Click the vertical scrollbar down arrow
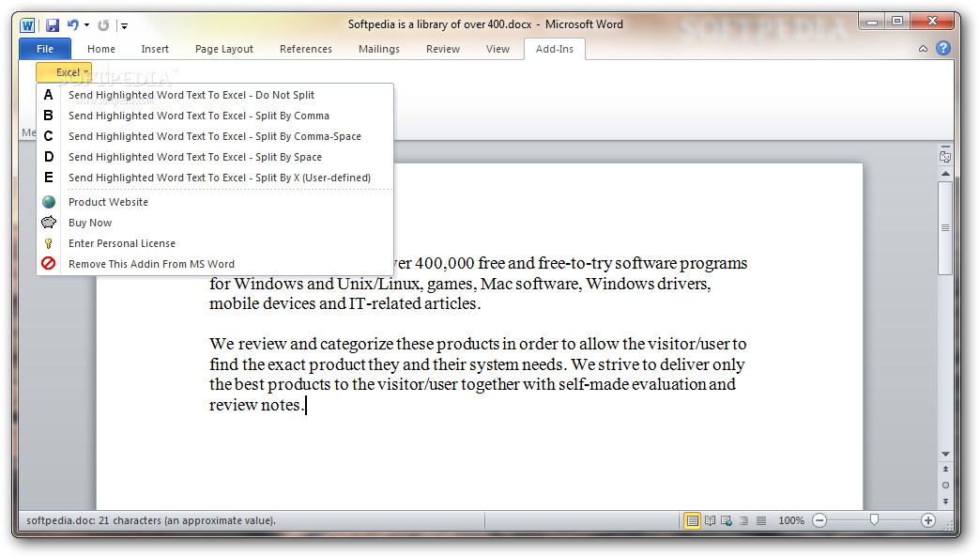This screenshot has width=980, height=557. click(x=945, y=454)
